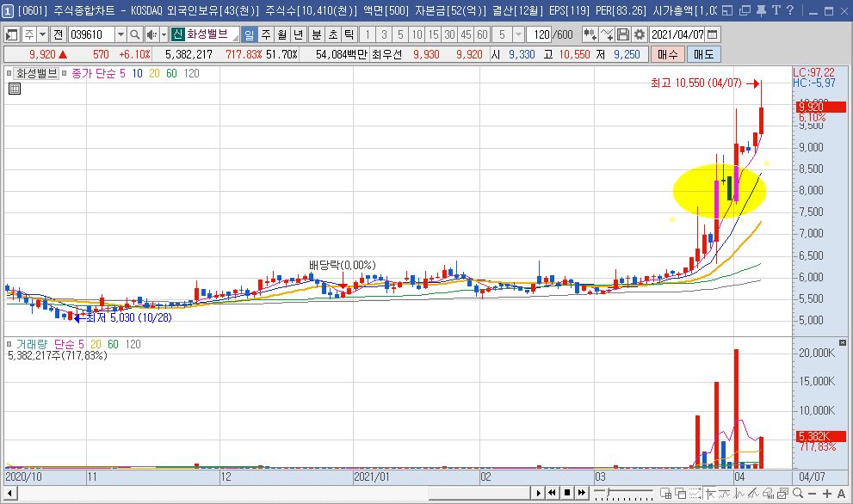Click the A auto-fit icon in bottom toolbar
This screenshot has width=853, height=504.
(x=841, y=494)
